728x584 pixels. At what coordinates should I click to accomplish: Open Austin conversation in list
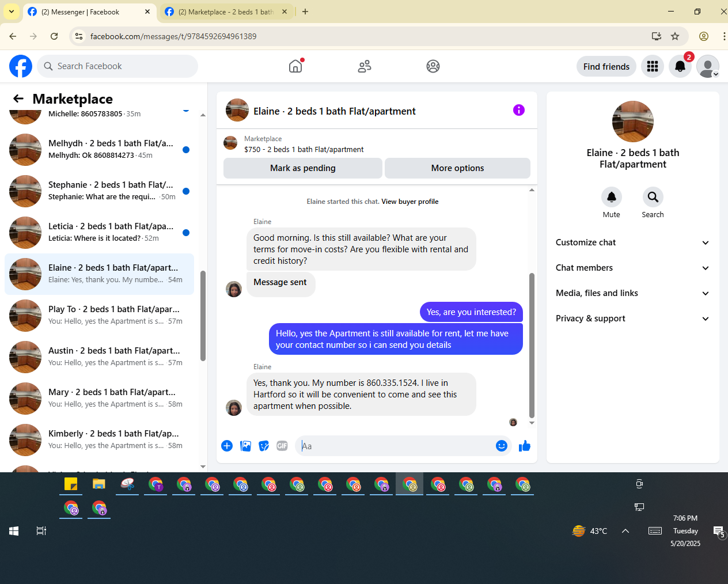99,357
